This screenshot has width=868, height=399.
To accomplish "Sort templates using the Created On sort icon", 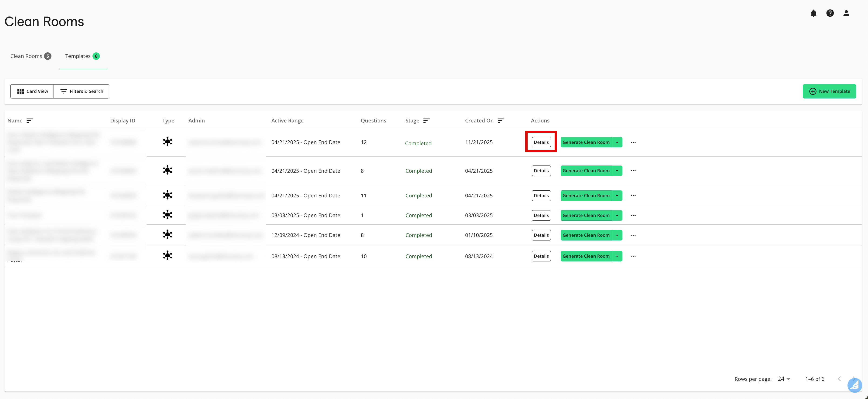I will tap(501, 120).
